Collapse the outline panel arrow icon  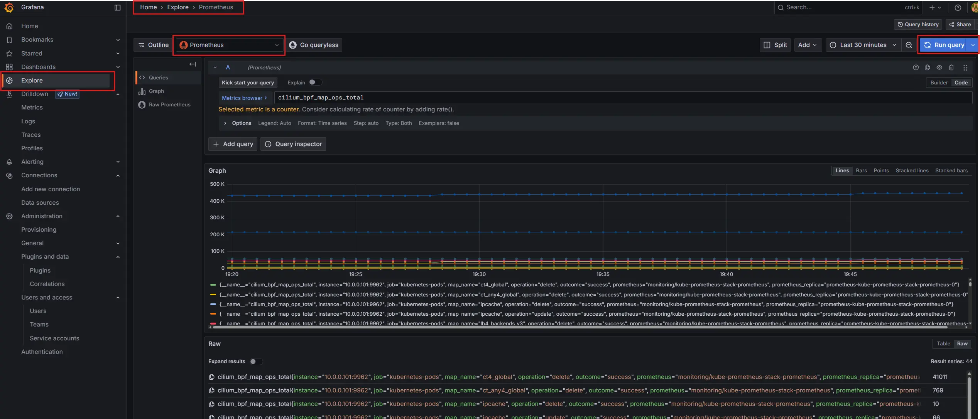(x=193, y=64)
